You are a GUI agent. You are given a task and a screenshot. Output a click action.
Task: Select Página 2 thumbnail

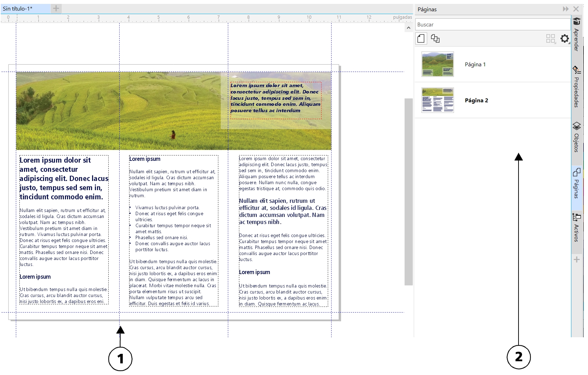click(437, 100)
